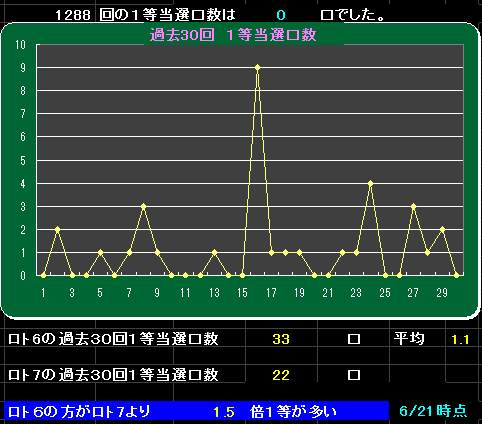The image size is (482, 424).
Task: Click the y-axis label 5
Action: click(23, 160)
